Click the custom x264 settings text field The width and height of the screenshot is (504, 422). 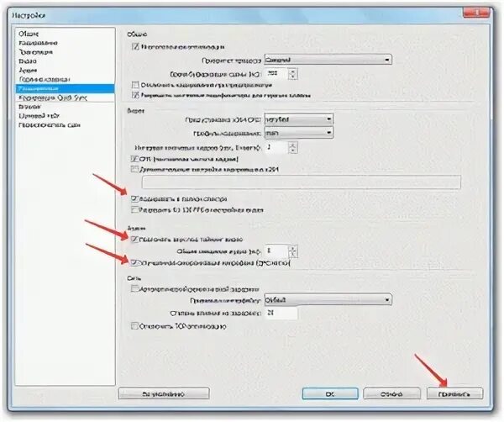click(302, 182)
